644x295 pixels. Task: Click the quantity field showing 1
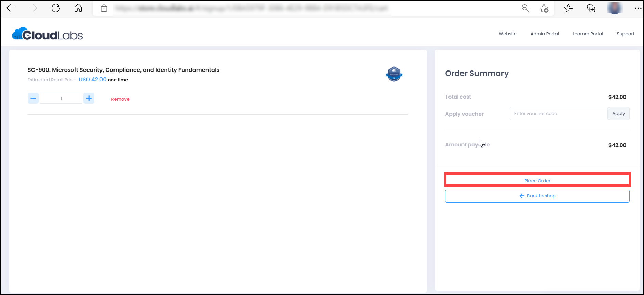click(x=61, y=98)
